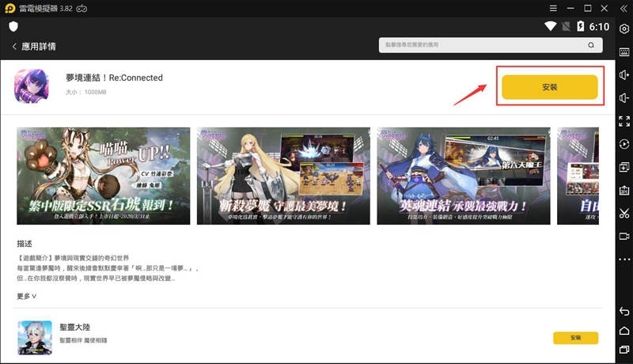Click the shield icon in status bar

point(13,27)
